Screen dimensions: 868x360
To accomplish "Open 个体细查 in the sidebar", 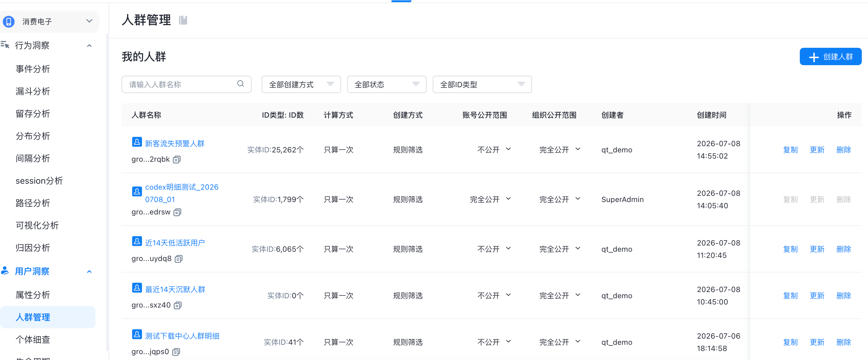I will (x=33, y=340).
